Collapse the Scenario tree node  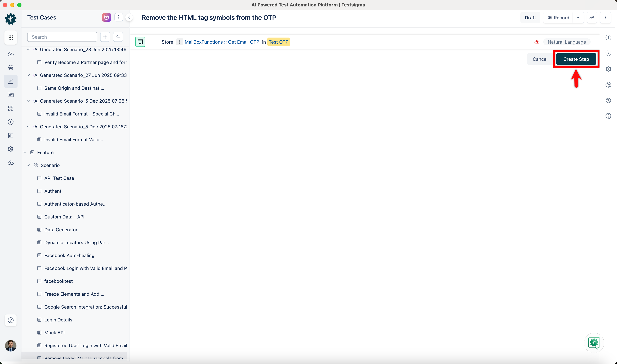tap(28, 165)
